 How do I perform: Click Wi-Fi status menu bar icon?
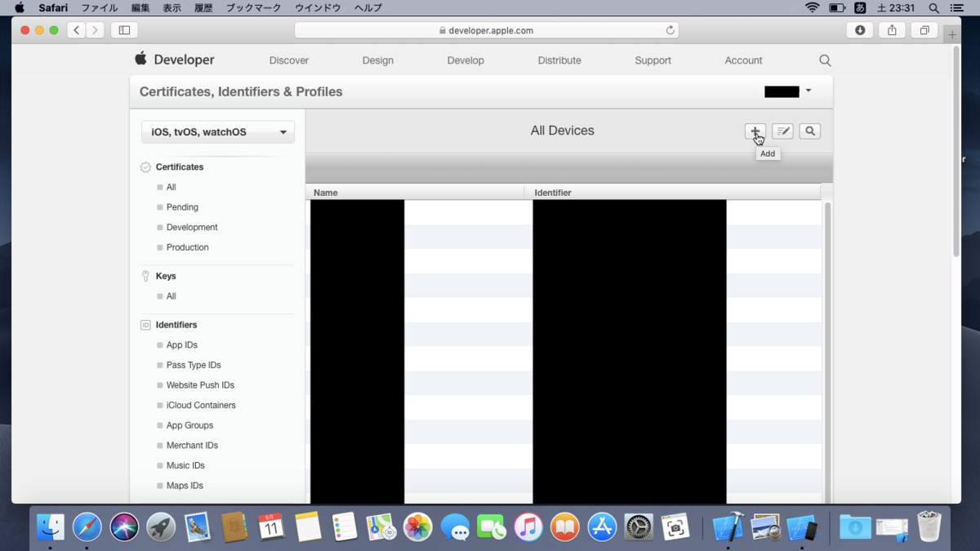point(812,8)
